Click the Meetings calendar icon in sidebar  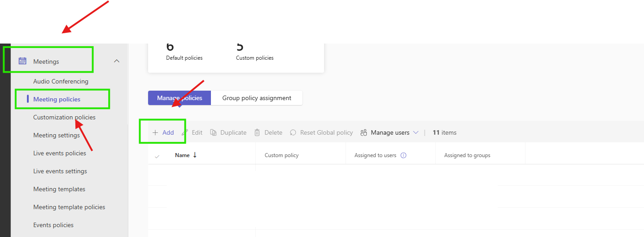(22, 61)
